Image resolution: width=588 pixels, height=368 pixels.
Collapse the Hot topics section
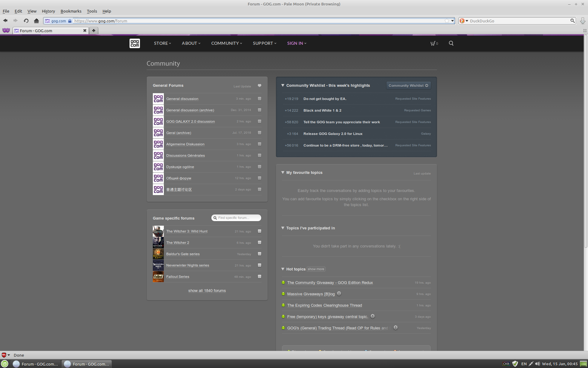tap(283, 269)
